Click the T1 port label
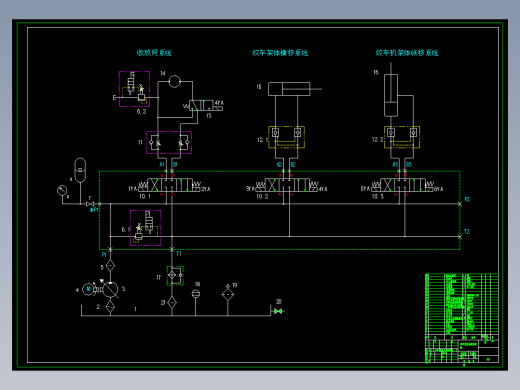 pos(179,254)
